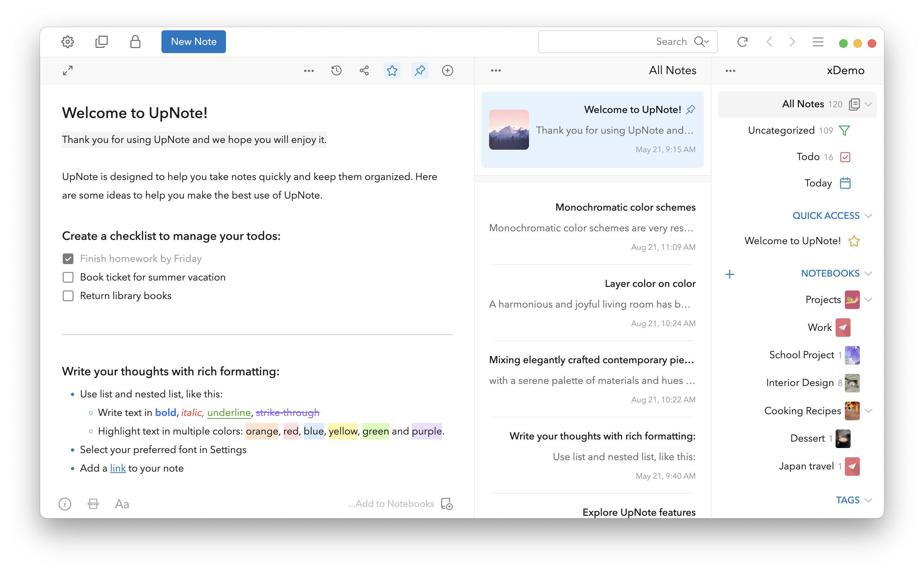Toggle the bookmark star in editor toolbar
This screenshot has width=924, height=571.
pos(392,71)
